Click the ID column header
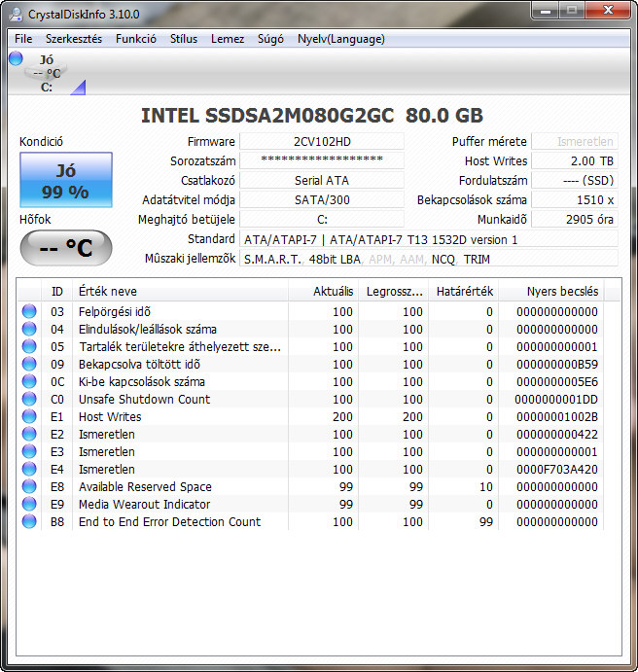This screenshot has width=638, height=672. 57,292
